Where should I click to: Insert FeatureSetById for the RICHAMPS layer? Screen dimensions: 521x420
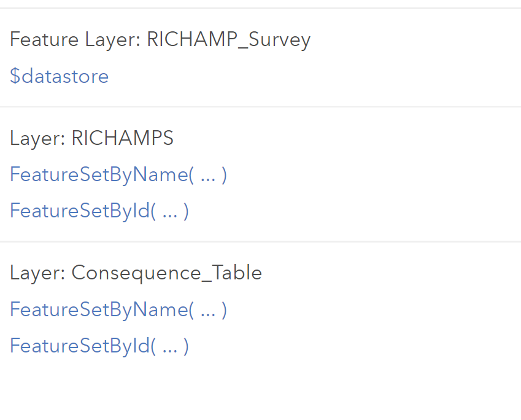coord(99,211)
